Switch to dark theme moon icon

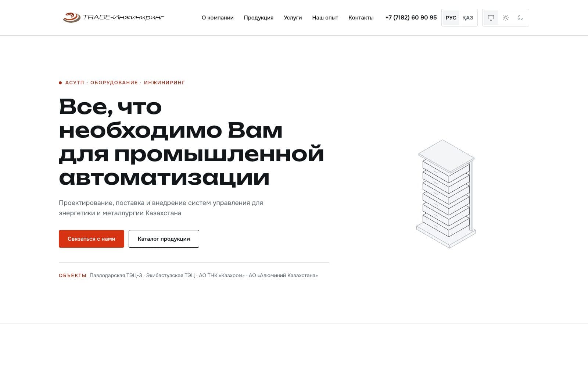coord(520,18)
